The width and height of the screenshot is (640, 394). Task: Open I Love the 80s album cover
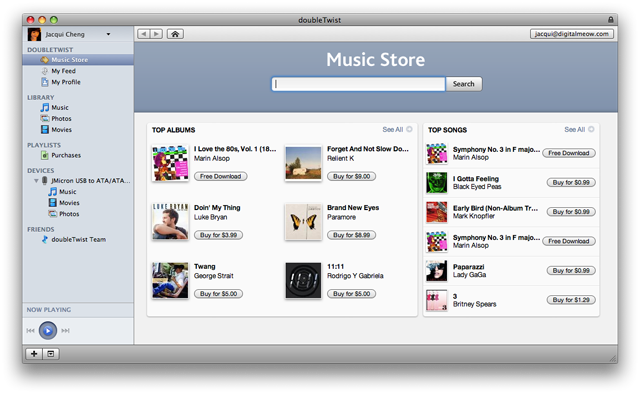pyautogui.click(x=170, y=163)
